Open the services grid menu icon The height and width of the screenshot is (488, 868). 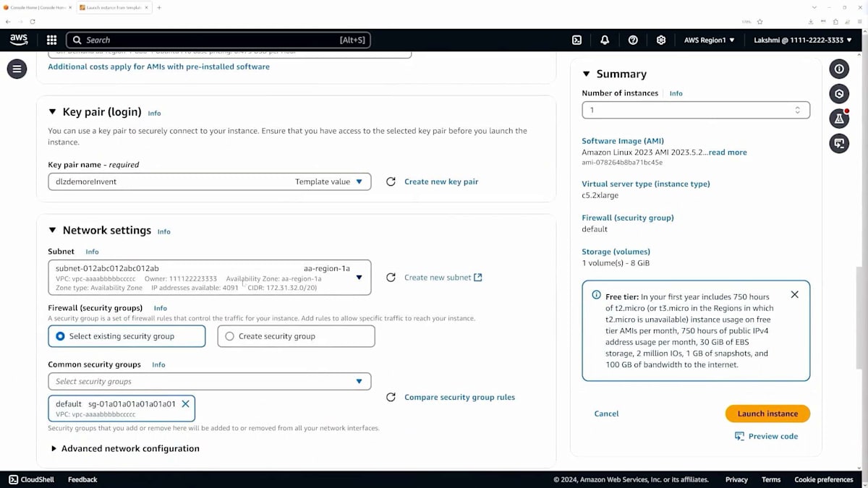tap(51, 40)
